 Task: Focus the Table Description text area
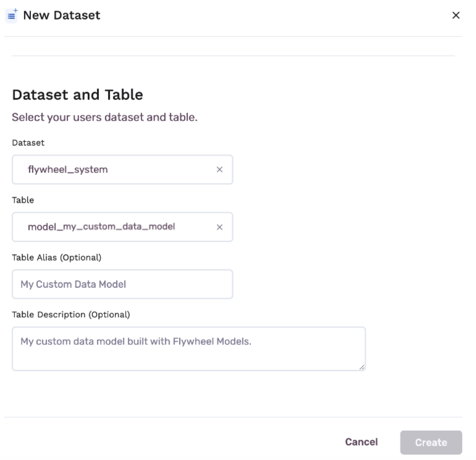(x=189, y=349)
